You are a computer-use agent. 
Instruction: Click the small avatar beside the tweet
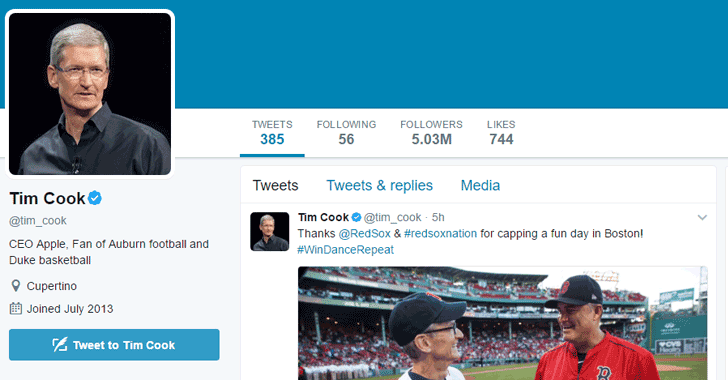pyautogui.click(x=270, y=231)
